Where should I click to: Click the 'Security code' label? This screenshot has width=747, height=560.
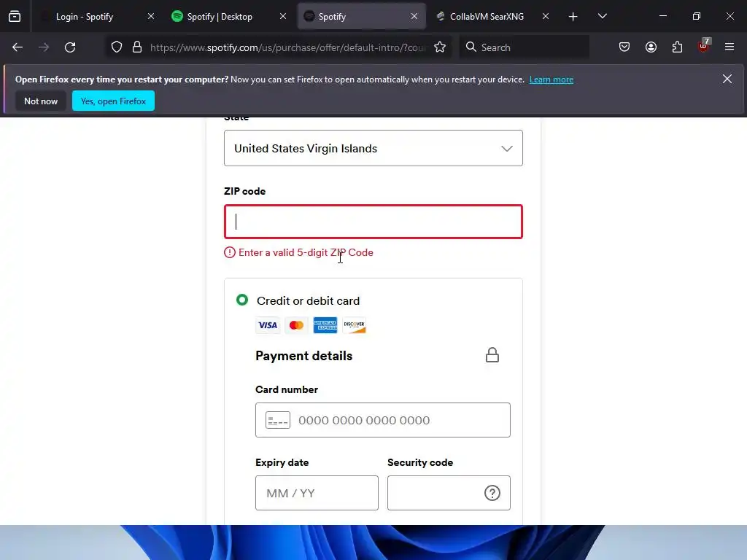click(420, 462)
